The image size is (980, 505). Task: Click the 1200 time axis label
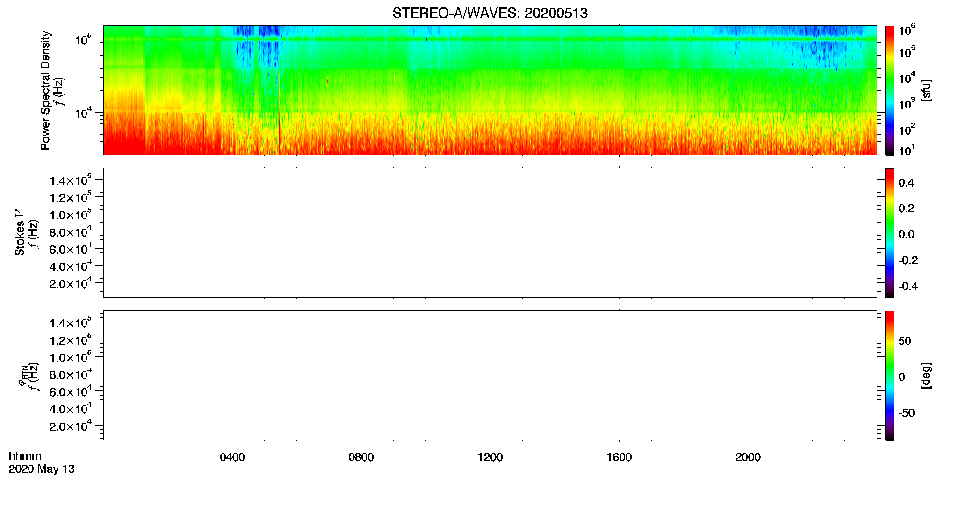pos(490,457)
